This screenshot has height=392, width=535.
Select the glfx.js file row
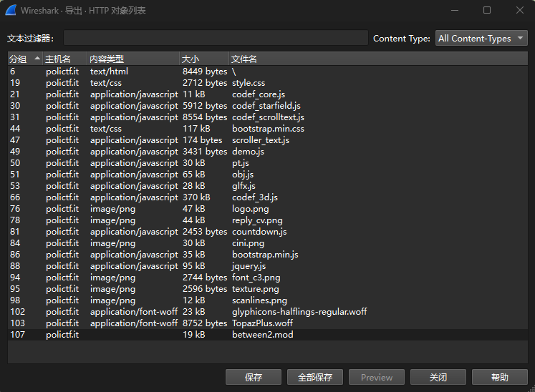click(268, 186)
